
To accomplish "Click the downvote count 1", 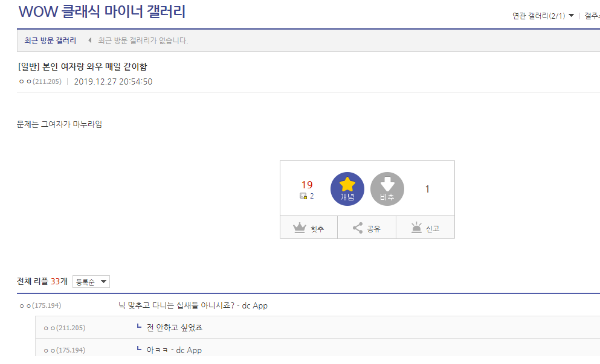I will pyautogui.click(x=427, y=189).
